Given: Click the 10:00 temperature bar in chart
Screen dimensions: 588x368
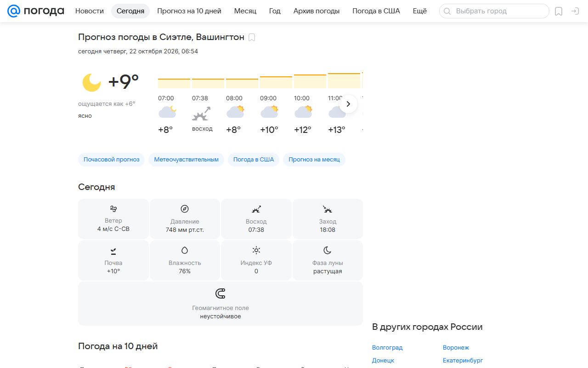Looking at the screenshot, I should click(310, 81).
